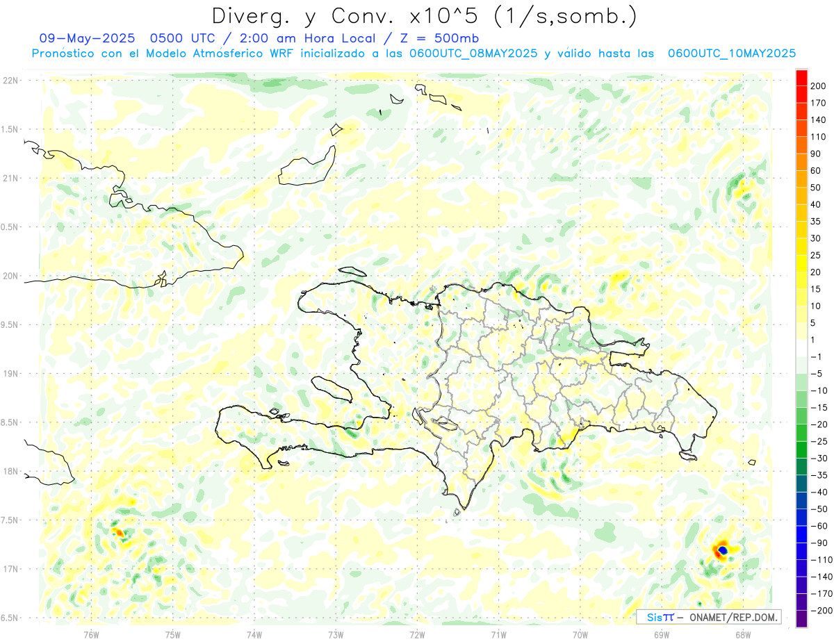834x644 pixels.
Task: Click the "9.5N" latitude label
Action: pyautogui.click(x=10, y=324)
